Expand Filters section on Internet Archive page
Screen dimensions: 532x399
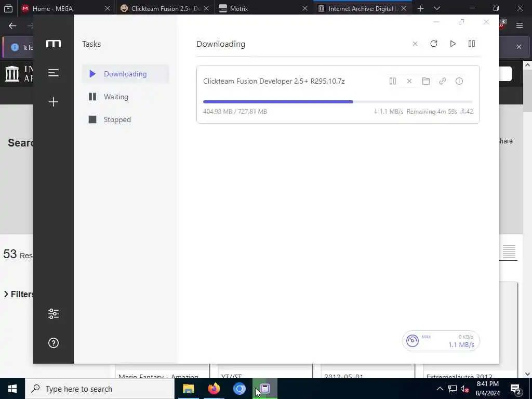[x=19, y=294]
